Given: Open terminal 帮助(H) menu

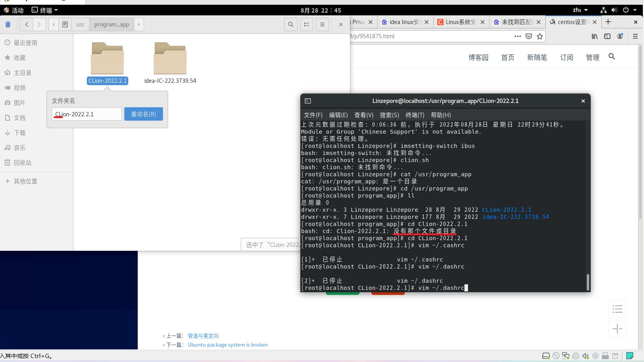Looking at the screenshot, I should (441, 115).
